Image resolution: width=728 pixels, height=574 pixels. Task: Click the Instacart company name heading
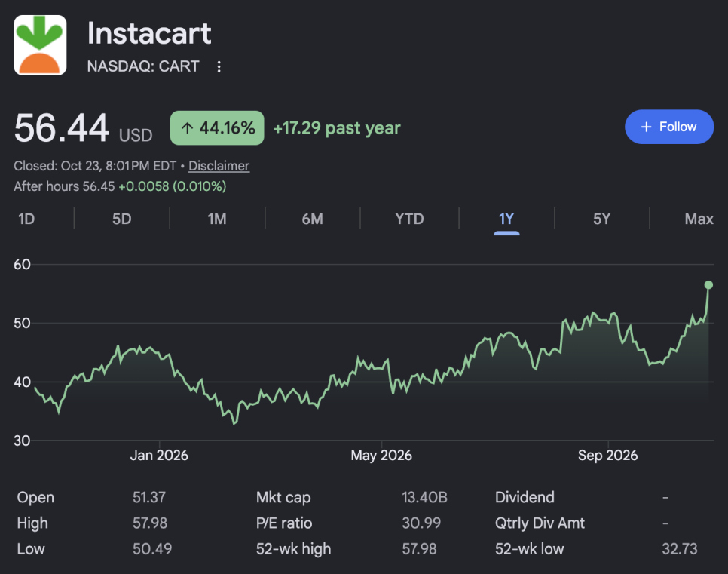coord(149,33)
